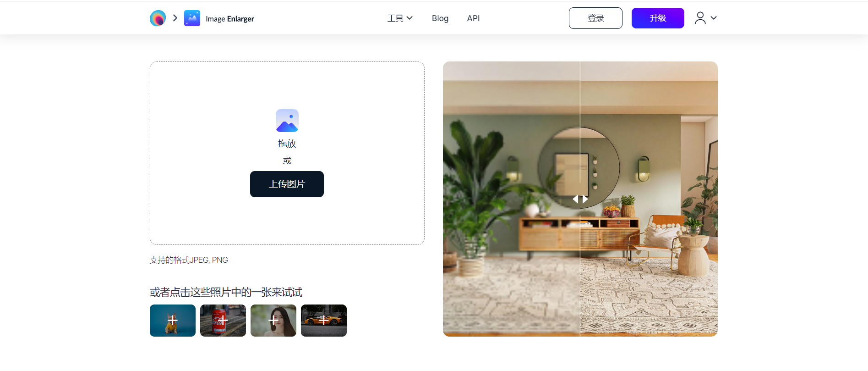Open the API page
868x371 pixels.
click(x=473, y=18)
